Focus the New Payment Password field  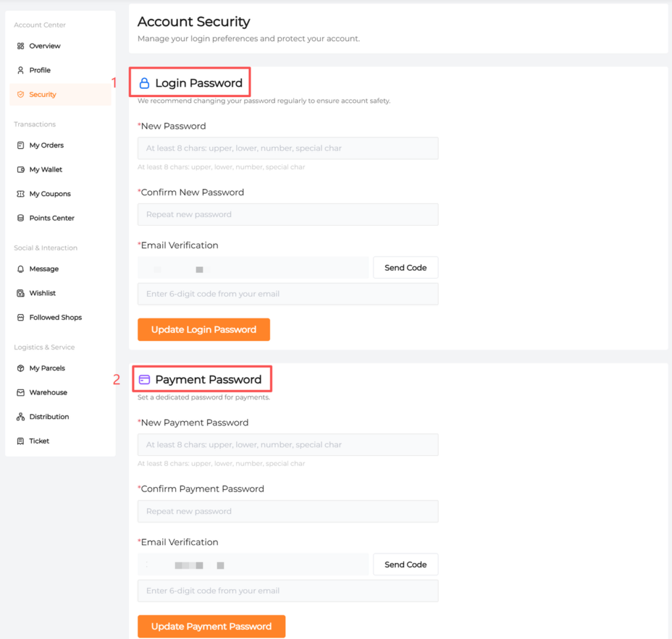(287, 445)
